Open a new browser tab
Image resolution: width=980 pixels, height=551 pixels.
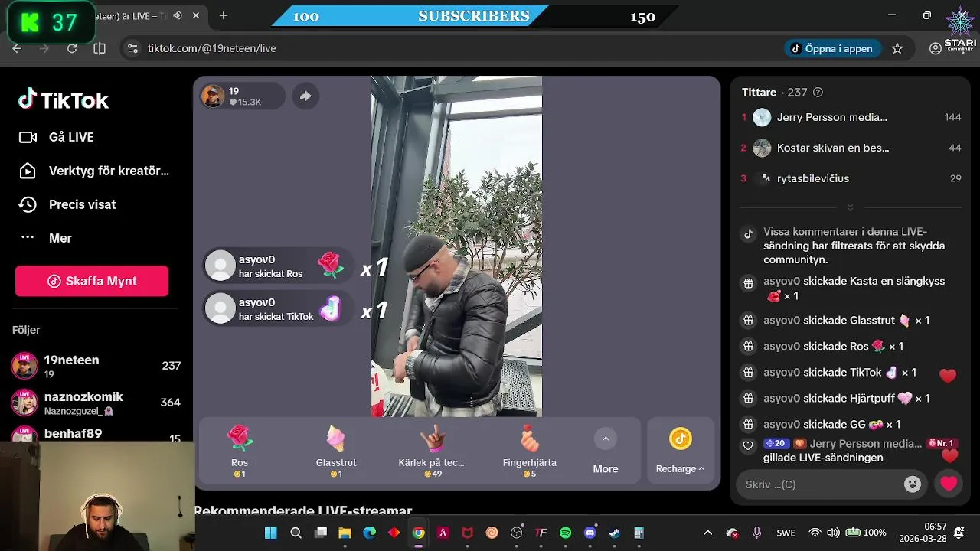[224, 15]
